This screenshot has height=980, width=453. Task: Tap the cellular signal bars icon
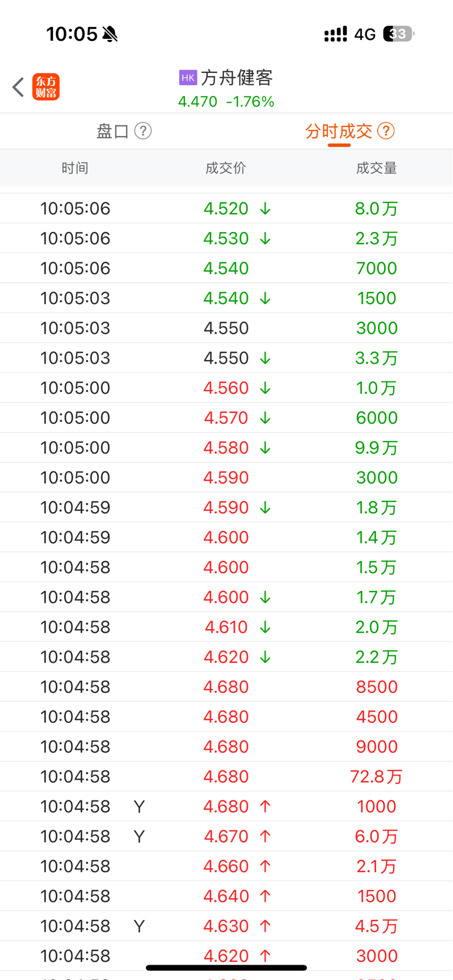click(x=336, y=34)
